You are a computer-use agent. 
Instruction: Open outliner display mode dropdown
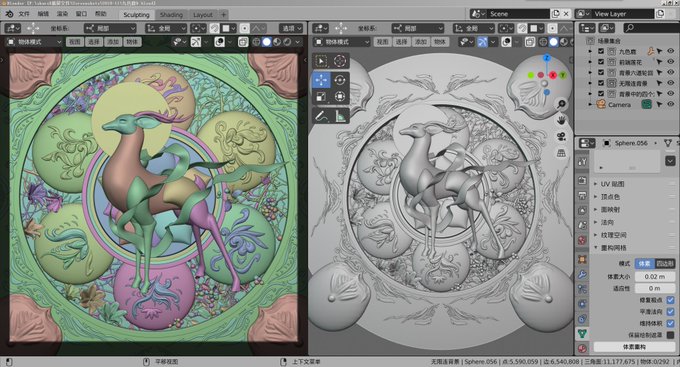coord(587,28)
